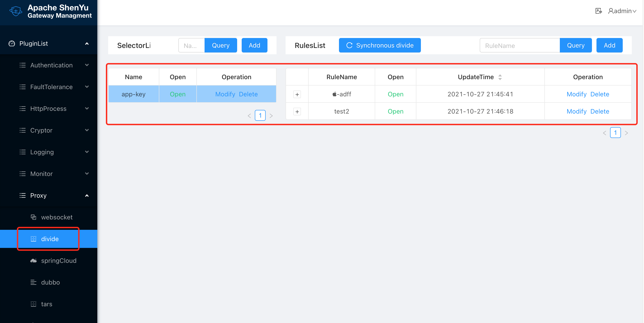644x323 pixels.
Task: Expand the test2 rule row plus button
Action: (297, 112)
